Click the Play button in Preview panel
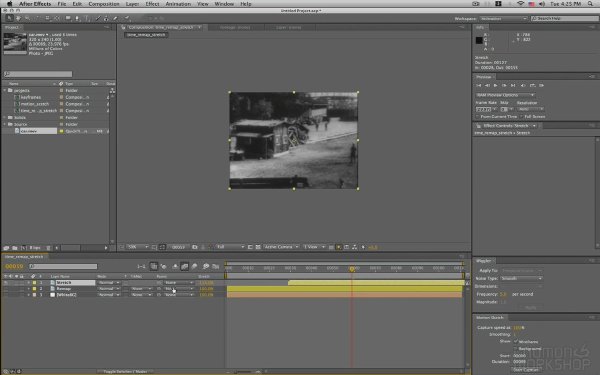Screen dimensions: 600x375 tap(496, 85)
